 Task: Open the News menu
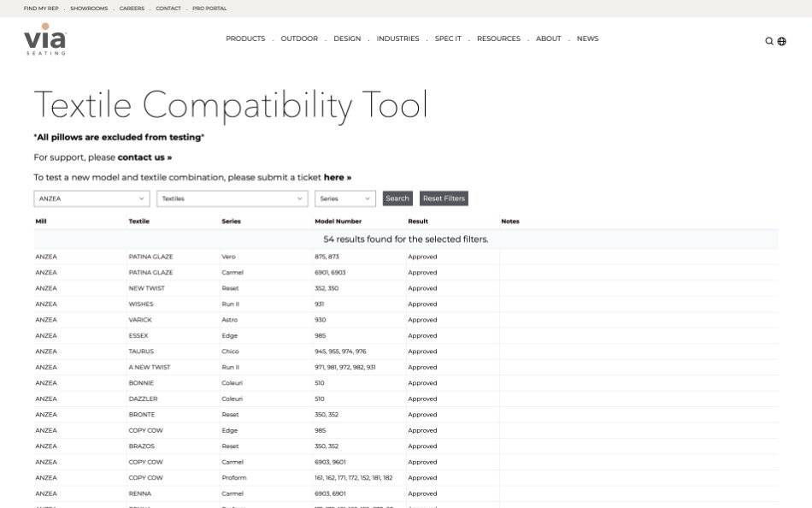588,38
